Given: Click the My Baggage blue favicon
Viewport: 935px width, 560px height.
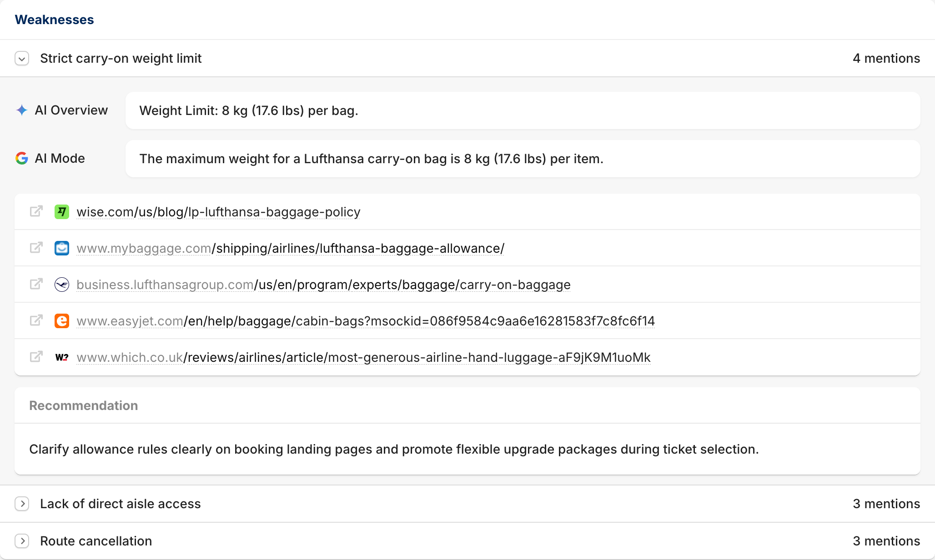Looking at the screenshot, I should pyautogui.click(x=62, y=248).
